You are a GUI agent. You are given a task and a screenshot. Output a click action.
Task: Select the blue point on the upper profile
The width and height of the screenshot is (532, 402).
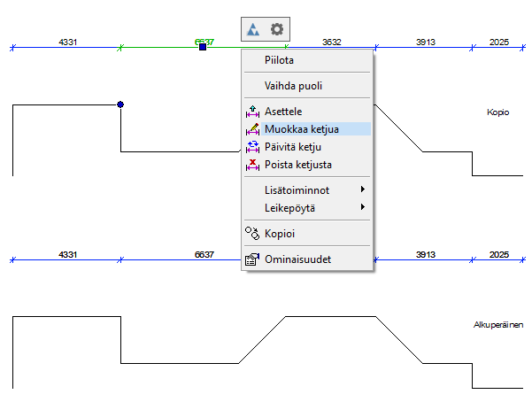pos(120,104)
